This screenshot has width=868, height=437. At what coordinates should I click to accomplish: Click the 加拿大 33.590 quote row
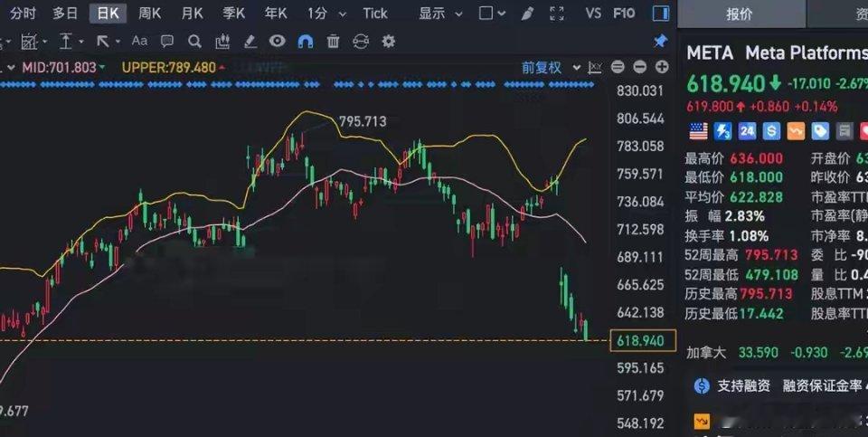777,352
